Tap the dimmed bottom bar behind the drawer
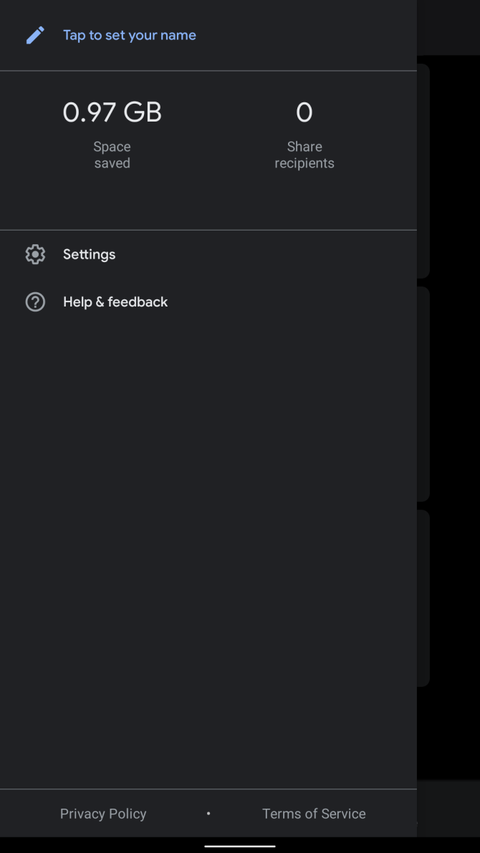 click(x=448, y=808)
